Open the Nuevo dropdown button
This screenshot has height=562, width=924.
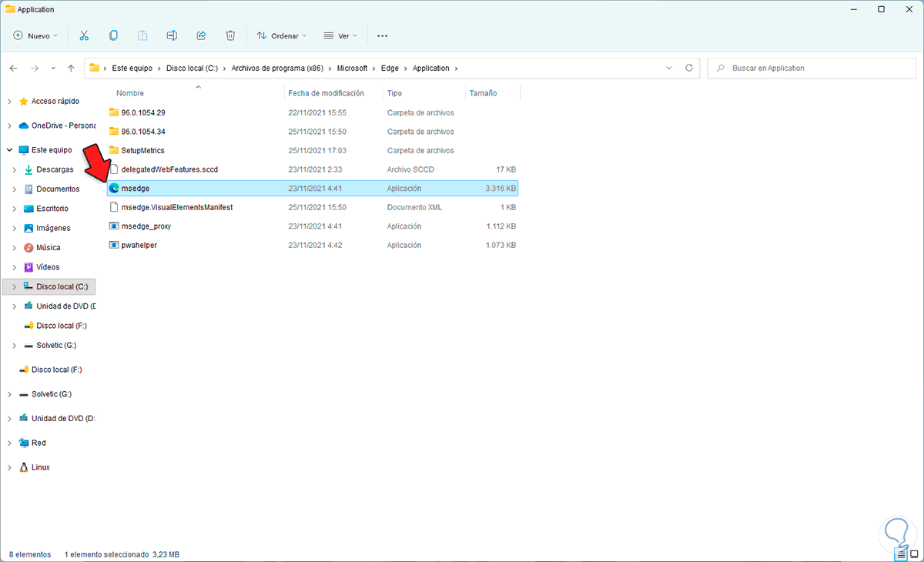pos(36,35)
